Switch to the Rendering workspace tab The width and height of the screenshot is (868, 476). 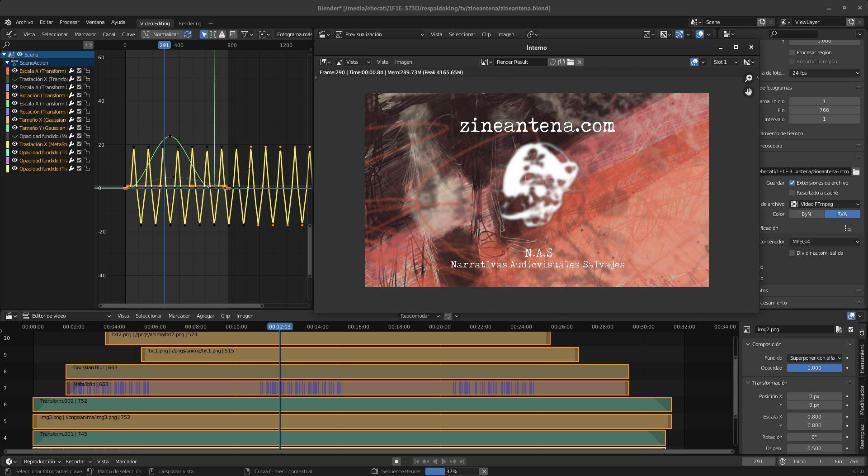click(x=189, y=24)
